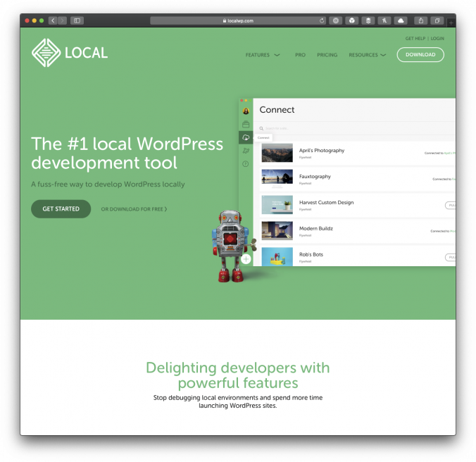Click the cloud Connect icon in the app sidebar
Image resolution: width=476 pixels, height=462 pixels.
pos(246,137)
